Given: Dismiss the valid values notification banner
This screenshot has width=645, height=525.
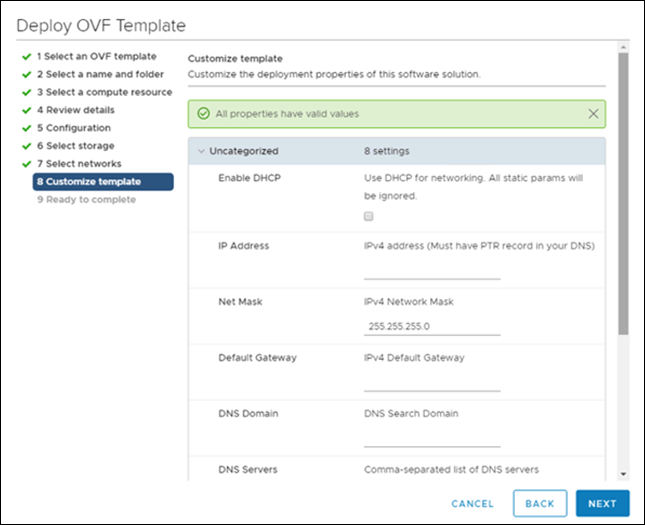Looking at the screenshot, I should pyautogui.click(x=594, y=114).
